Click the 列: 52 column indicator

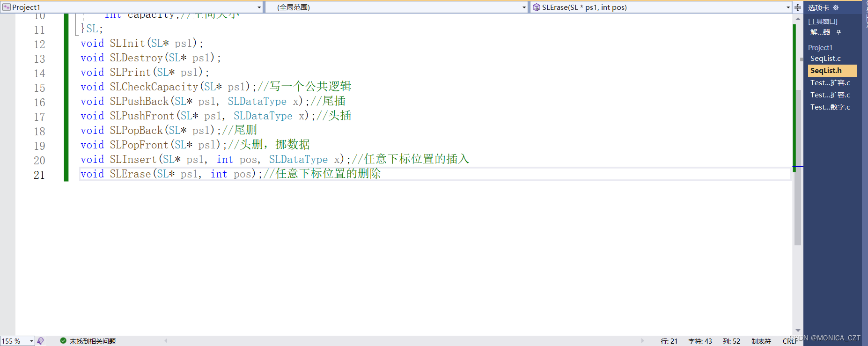[x=731, y=341]
